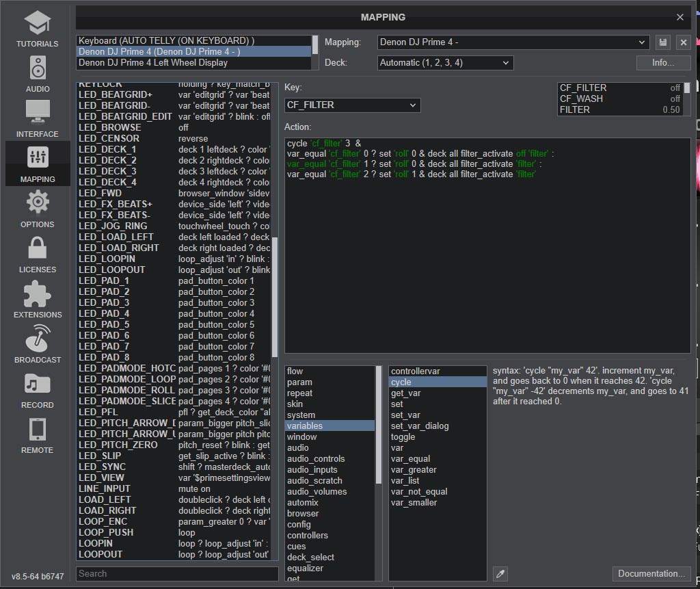Choose the 'cycle' action
Screen dimensions: 700x589
click(x=437, y=382)
